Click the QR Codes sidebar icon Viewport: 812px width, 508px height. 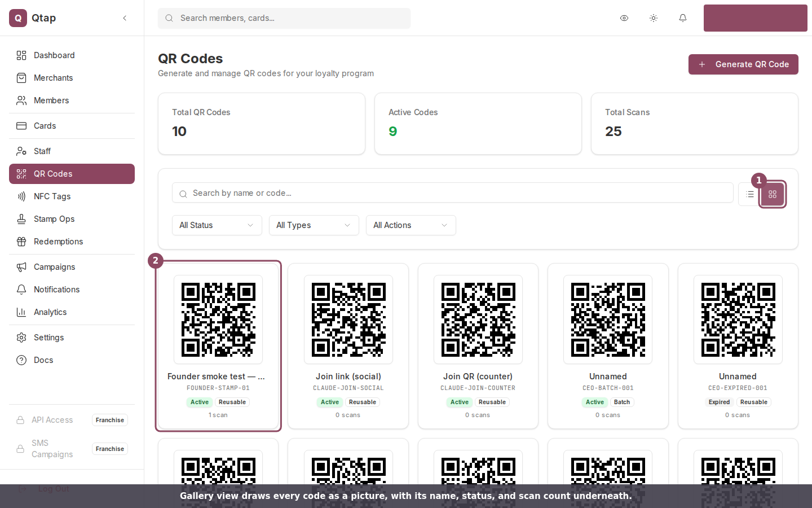pyautogui.click(x=21, y=174)
